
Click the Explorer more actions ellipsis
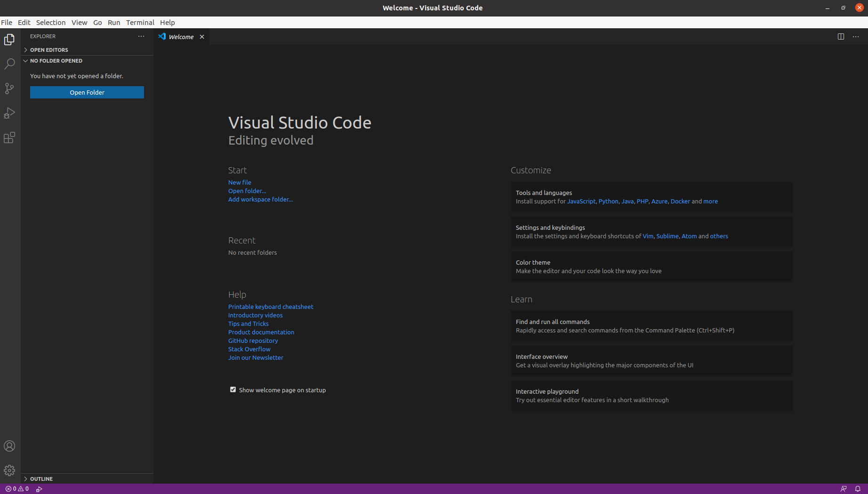point(141,36)
